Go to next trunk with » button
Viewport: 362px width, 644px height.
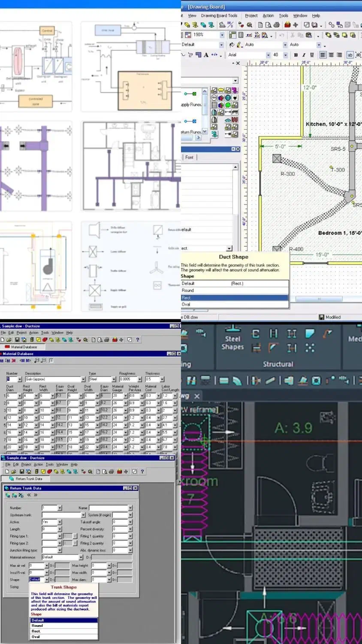click(x=36, y=495)
